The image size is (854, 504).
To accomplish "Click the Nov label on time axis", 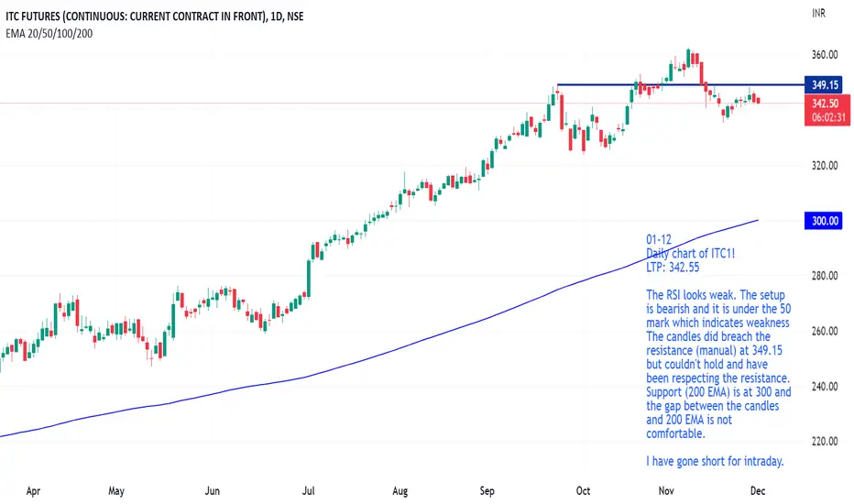I will 666,491.
